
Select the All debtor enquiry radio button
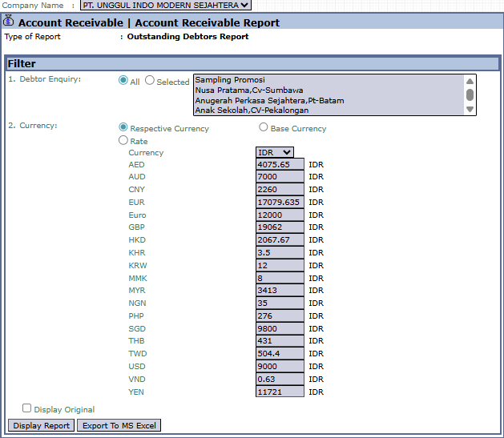tap(123, 81)
